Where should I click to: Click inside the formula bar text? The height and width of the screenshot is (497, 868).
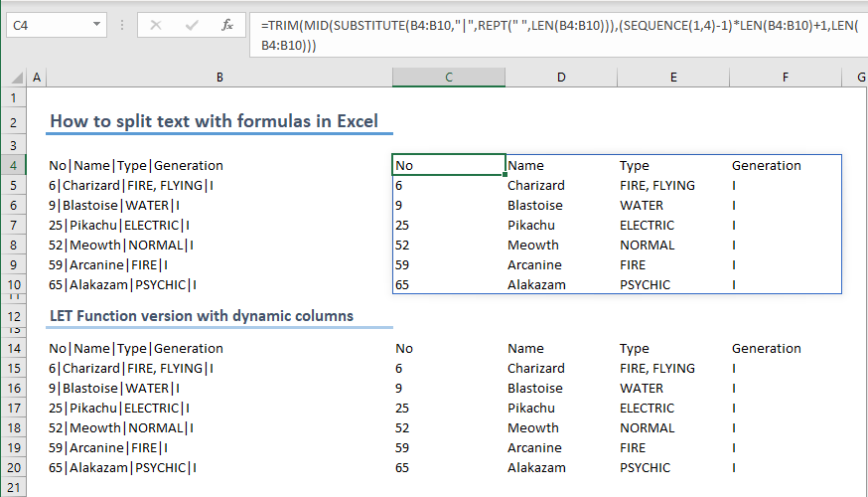pos(559,35)
